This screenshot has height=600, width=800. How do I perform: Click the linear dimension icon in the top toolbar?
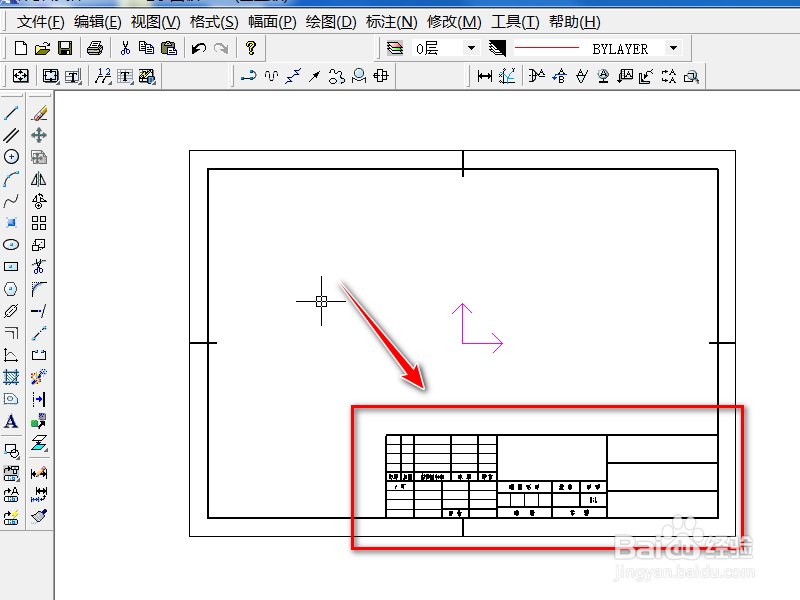485,77
